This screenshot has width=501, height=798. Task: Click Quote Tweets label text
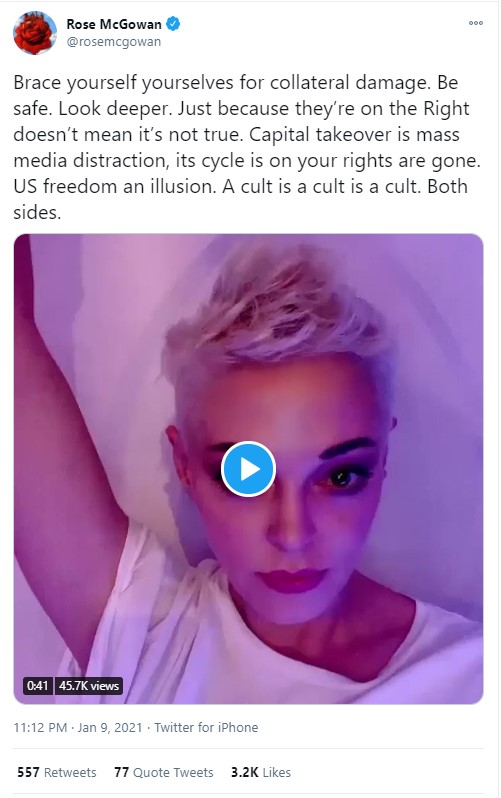pos(173,773)
